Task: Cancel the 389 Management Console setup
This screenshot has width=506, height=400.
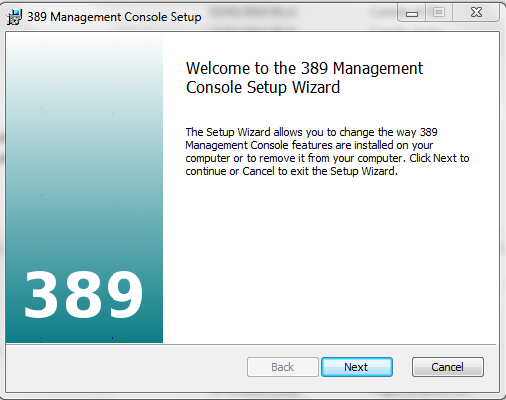Action: pos(448,367)
